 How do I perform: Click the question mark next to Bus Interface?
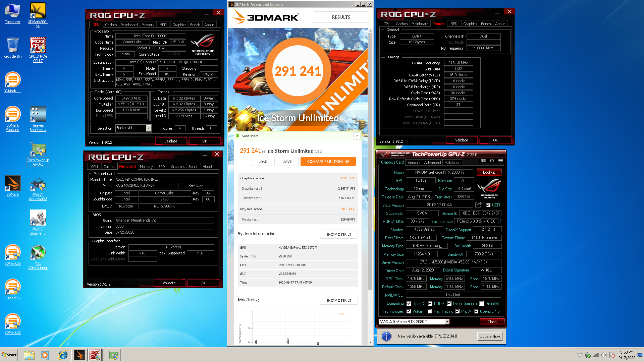tap(500, 221)
